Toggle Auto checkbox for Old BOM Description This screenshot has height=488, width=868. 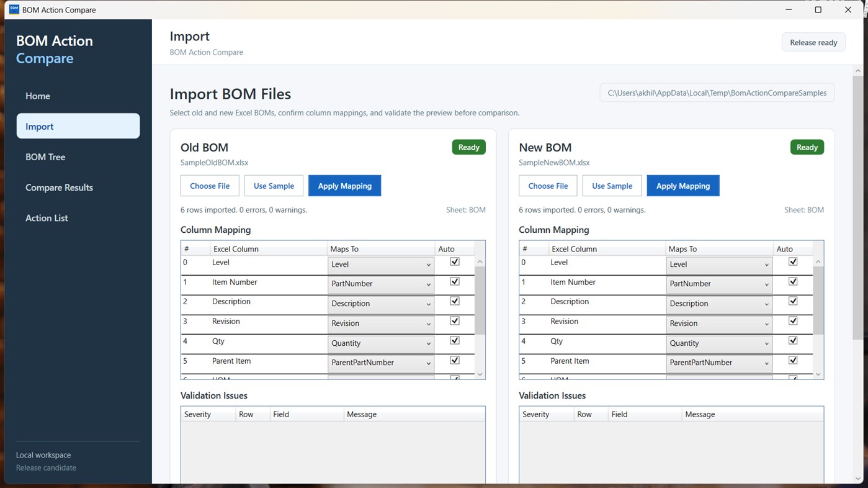[455, 301]
